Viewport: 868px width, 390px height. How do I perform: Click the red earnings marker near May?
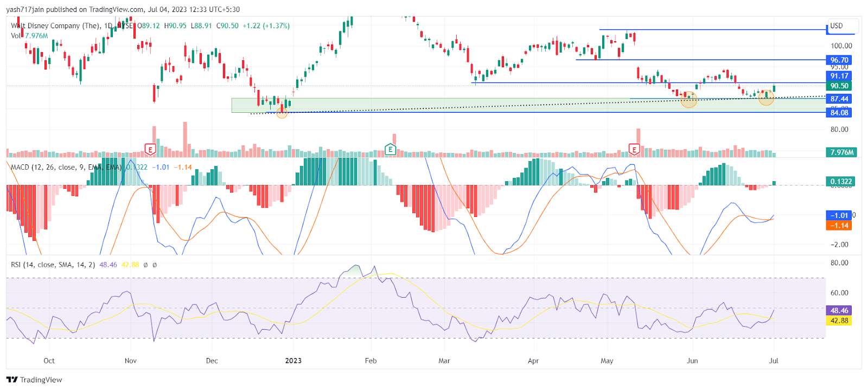634,149
